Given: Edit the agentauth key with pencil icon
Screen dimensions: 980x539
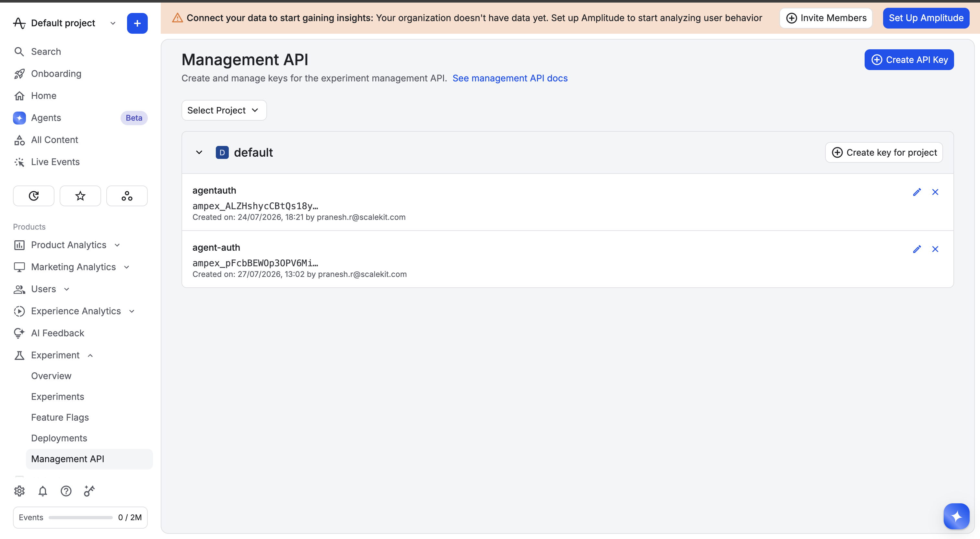Looking at the screenshot, I should [x=917, y=192].
